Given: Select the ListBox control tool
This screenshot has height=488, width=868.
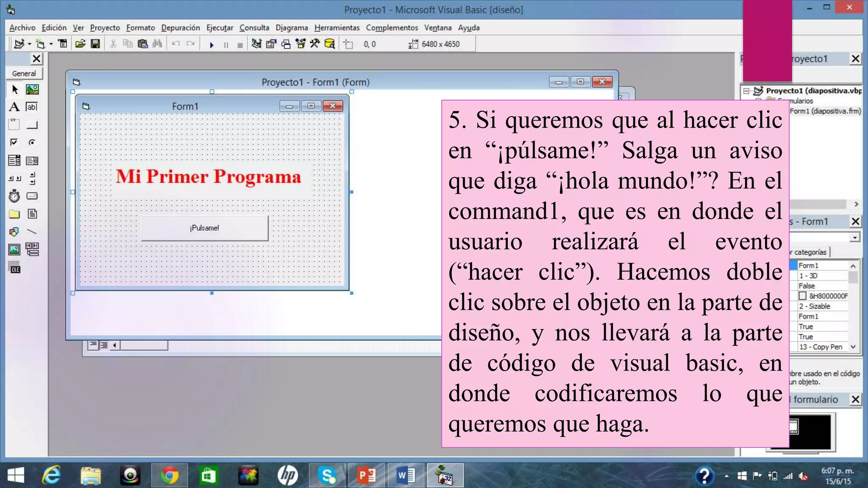Looking at the screenshot, I should 32,161.
